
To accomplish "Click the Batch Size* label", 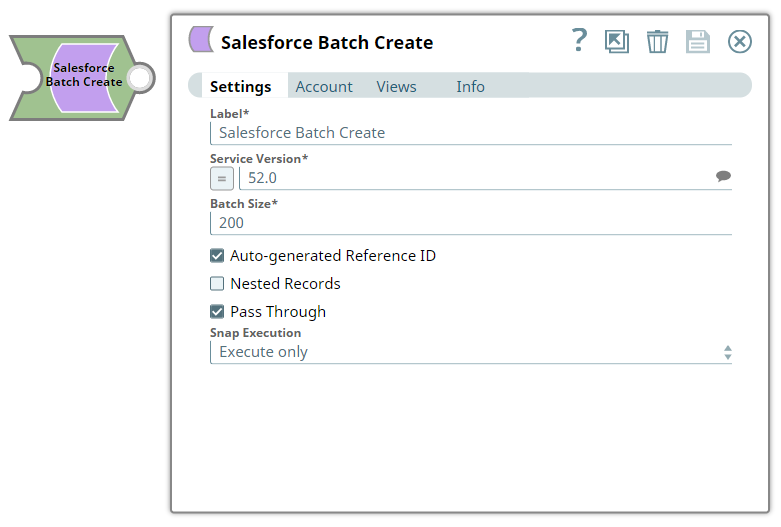I will click(x=244, y=204).
